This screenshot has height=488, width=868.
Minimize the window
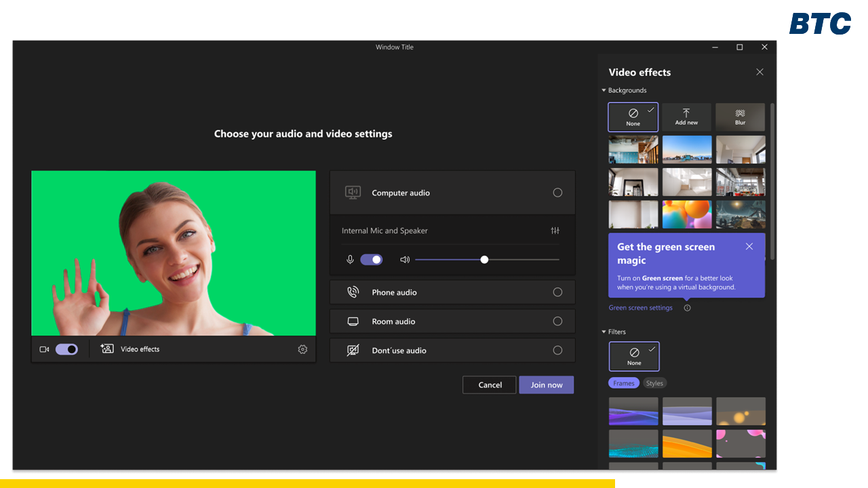[x=715, y=47]
